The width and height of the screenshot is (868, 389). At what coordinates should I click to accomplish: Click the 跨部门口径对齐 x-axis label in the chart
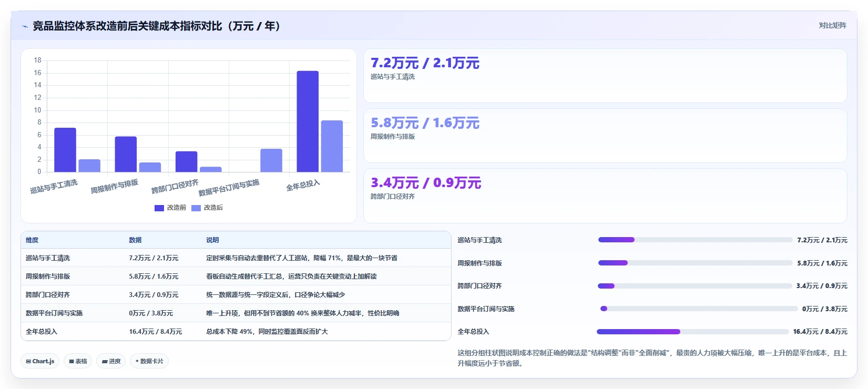[175, 186]
